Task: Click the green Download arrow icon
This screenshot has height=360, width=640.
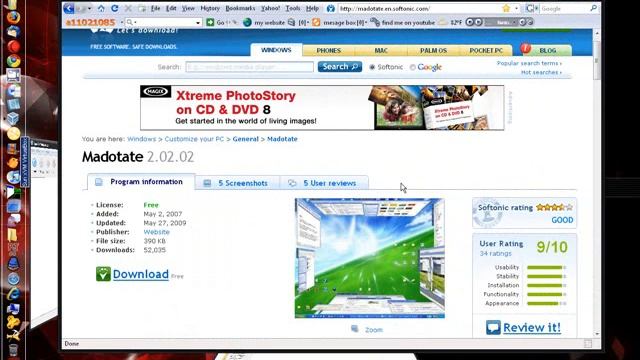Action: pyautogui.click(x=103, y=274)
